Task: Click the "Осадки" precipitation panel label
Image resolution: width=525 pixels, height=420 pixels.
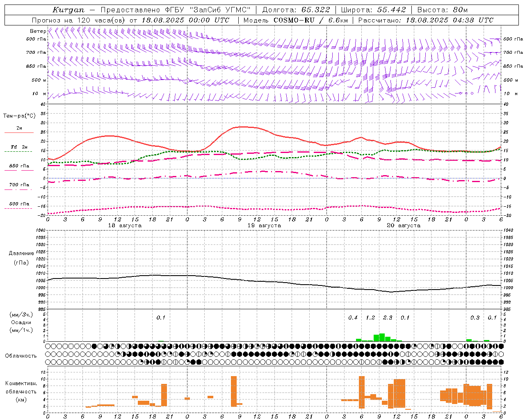Action: (21, 322)
